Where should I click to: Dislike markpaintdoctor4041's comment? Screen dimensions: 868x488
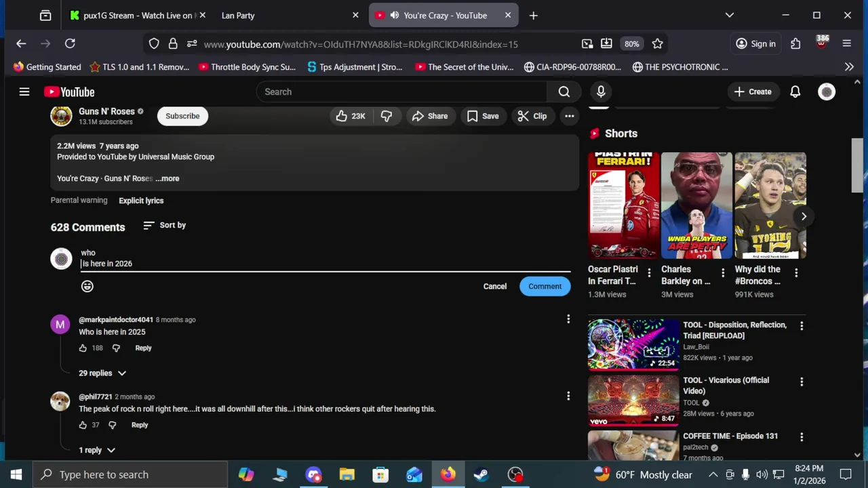(x=116, y=348)
